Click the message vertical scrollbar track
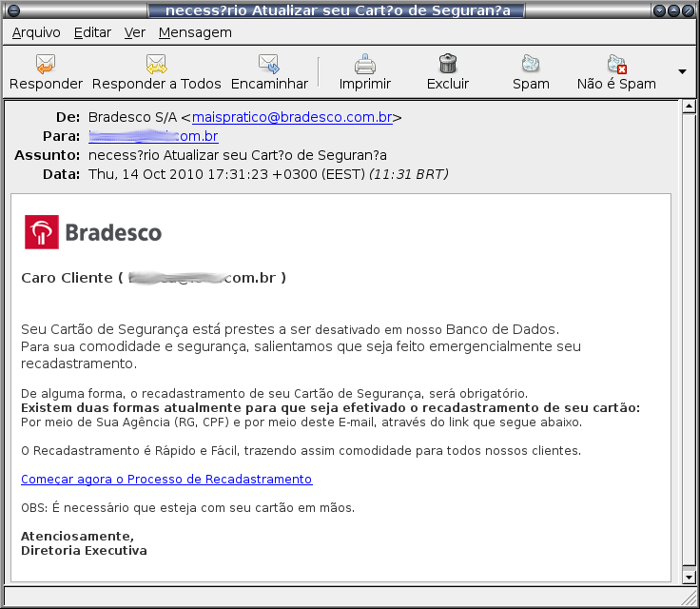This screenshot has width=700, height=609. tap(689, 342)
